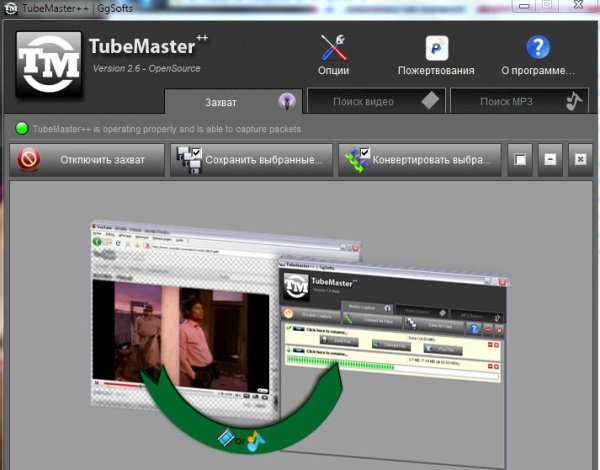The height and width of the screenshot is (470, 600).
Task: Click the select all checkbox button
Action: click(520, 160)
